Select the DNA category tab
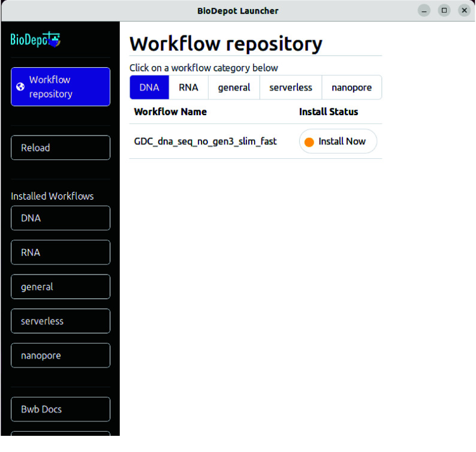 coord(149,88)
